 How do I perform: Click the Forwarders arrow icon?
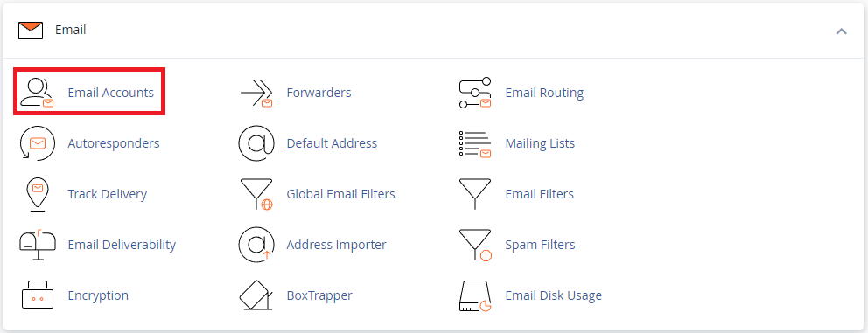coord(256,93)
